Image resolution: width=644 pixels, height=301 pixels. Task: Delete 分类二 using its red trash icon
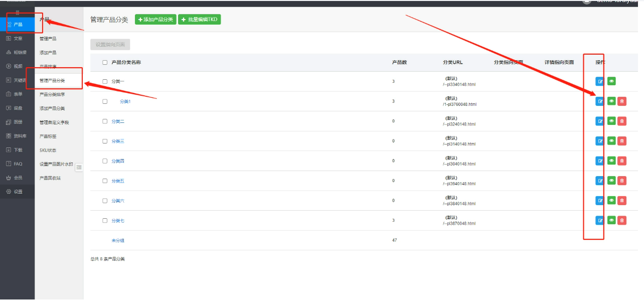[622, 121]
